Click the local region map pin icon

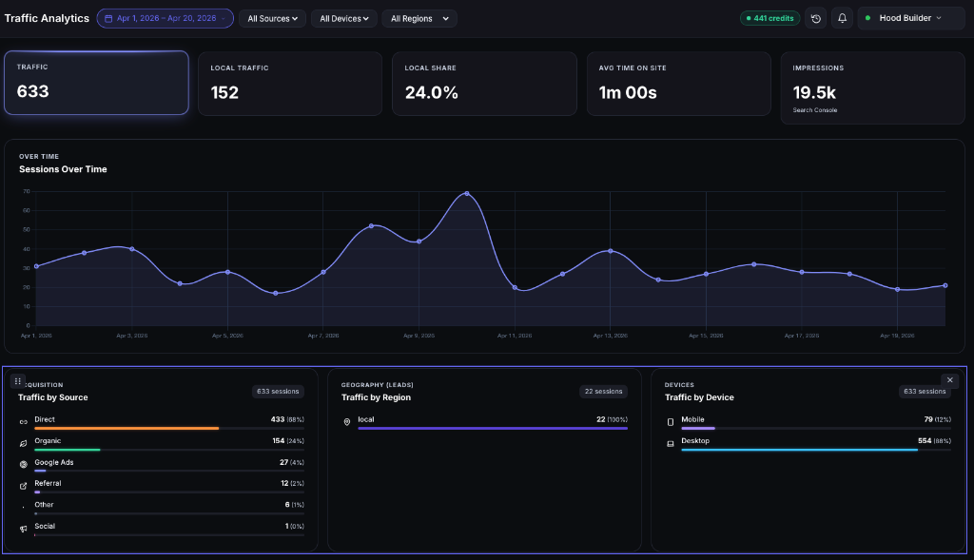pyautogui.click(x=347, y=421)
